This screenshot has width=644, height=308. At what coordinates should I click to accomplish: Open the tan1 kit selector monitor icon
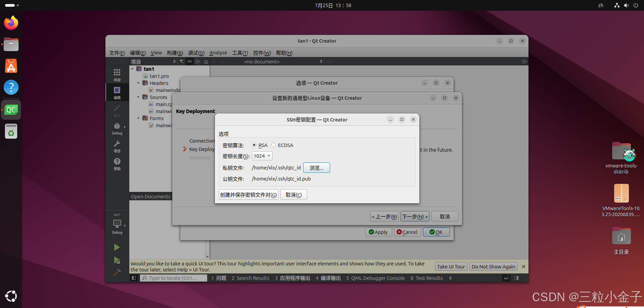117,224
